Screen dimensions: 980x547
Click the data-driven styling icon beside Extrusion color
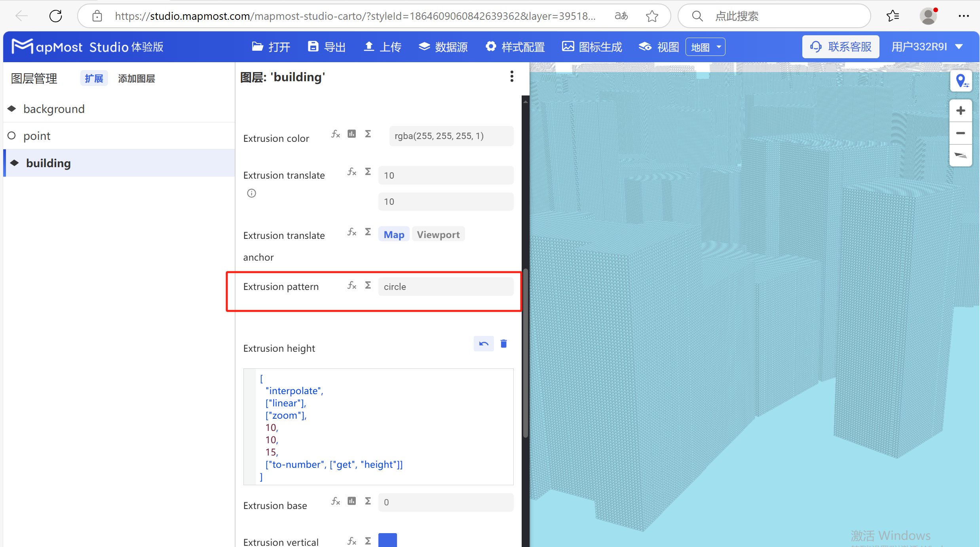click(351, 134)
